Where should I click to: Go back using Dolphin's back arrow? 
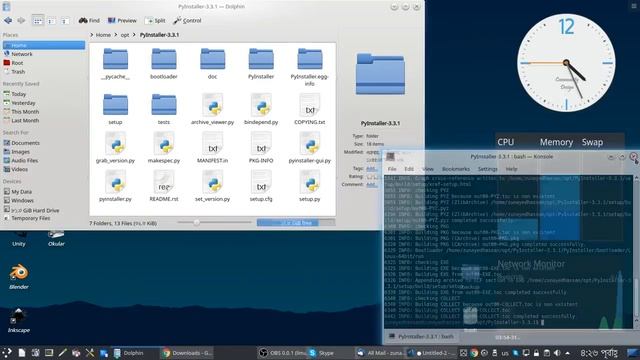click(x=8, y=20)
